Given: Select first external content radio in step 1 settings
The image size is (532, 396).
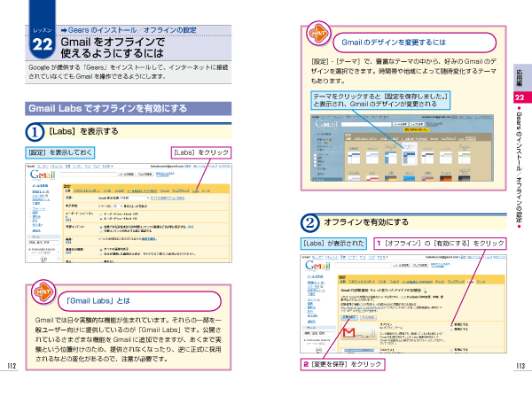Looking at the screenshot, I should click(101, 228).
